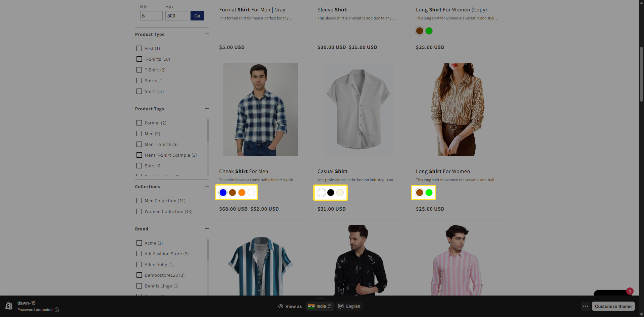Click the password protected lock icon
This screenshot has width=644, height=317.
pyautogui.click(x=57, y=310)
